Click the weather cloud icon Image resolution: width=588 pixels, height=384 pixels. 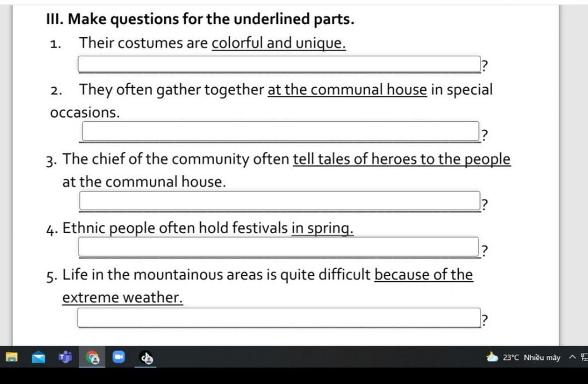[x=492, y=356]
